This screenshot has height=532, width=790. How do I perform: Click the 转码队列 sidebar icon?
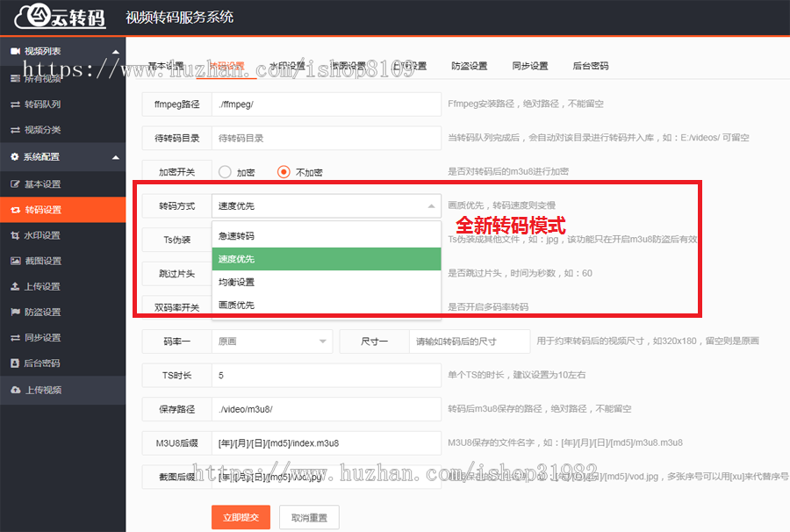(15, 104)
